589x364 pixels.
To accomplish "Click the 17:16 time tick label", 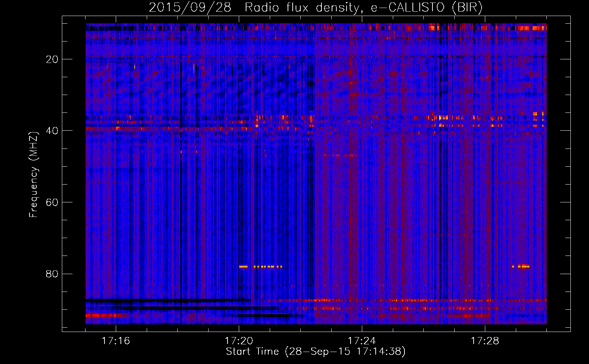I will point(116,341).
